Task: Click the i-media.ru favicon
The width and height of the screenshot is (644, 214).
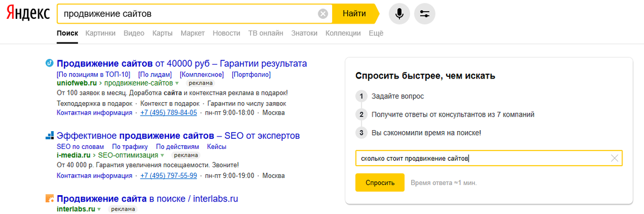Action: (49, 135)
